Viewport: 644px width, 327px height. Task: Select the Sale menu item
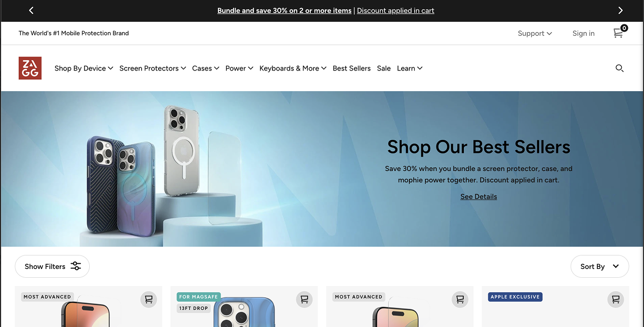coord(384,68)
